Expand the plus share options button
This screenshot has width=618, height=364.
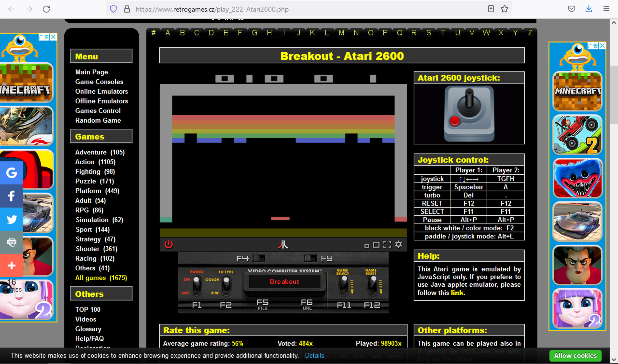tap(12, 265)
